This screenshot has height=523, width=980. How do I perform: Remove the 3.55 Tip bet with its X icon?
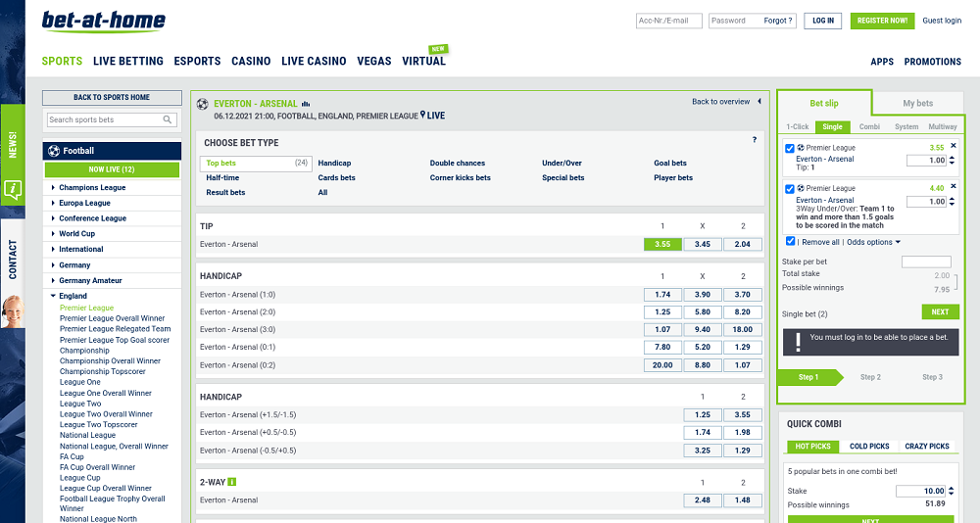coord(954,146)
